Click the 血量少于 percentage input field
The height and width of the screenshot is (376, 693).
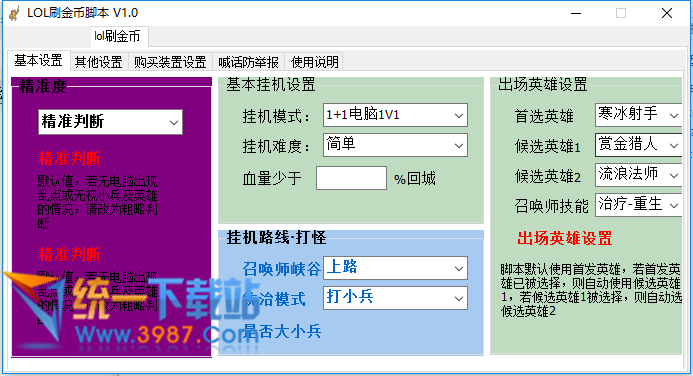point(351,178)
